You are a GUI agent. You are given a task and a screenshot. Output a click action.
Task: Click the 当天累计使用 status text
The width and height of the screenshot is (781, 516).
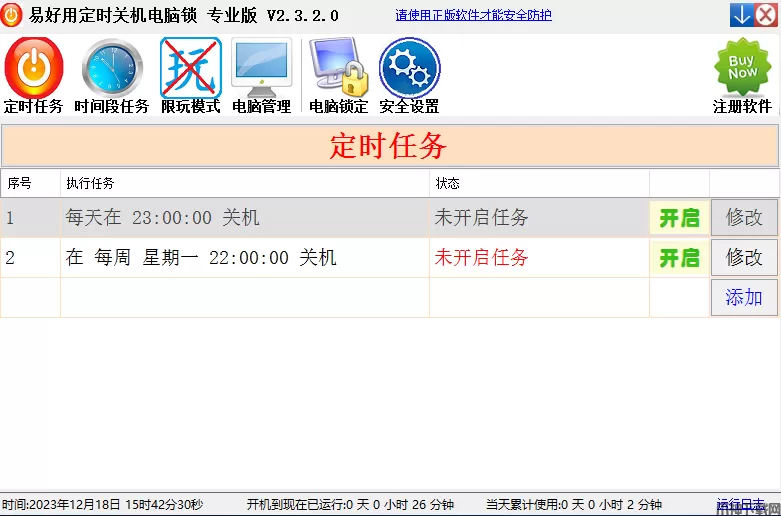(574, 505)
